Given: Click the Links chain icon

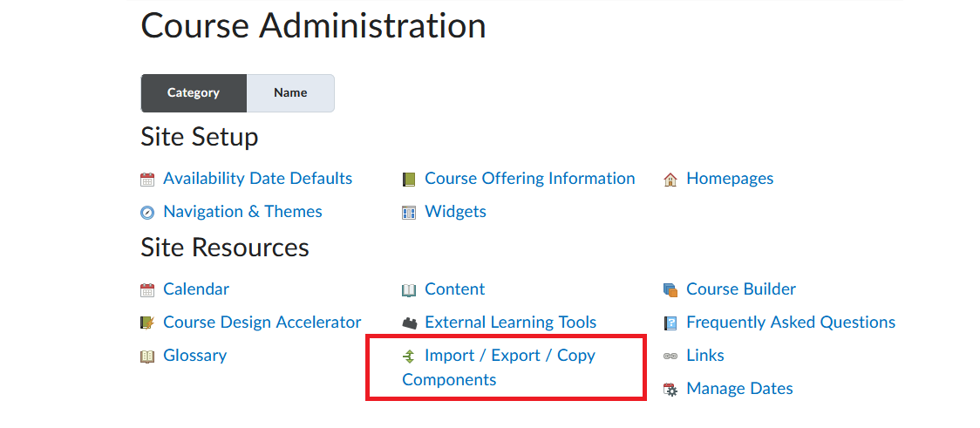Looking at the screenshot, I should pyautogui.click(x=670, y=357).
